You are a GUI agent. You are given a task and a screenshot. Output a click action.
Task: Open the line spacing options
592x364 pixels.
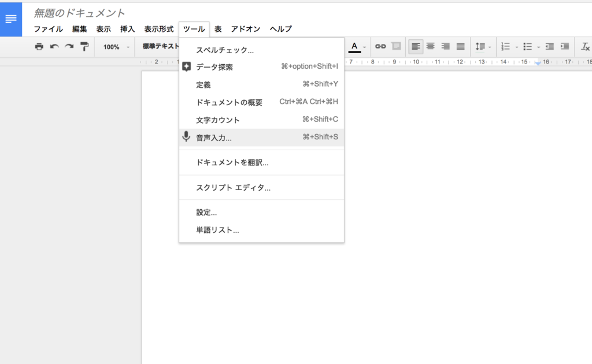tap(480, 46)
